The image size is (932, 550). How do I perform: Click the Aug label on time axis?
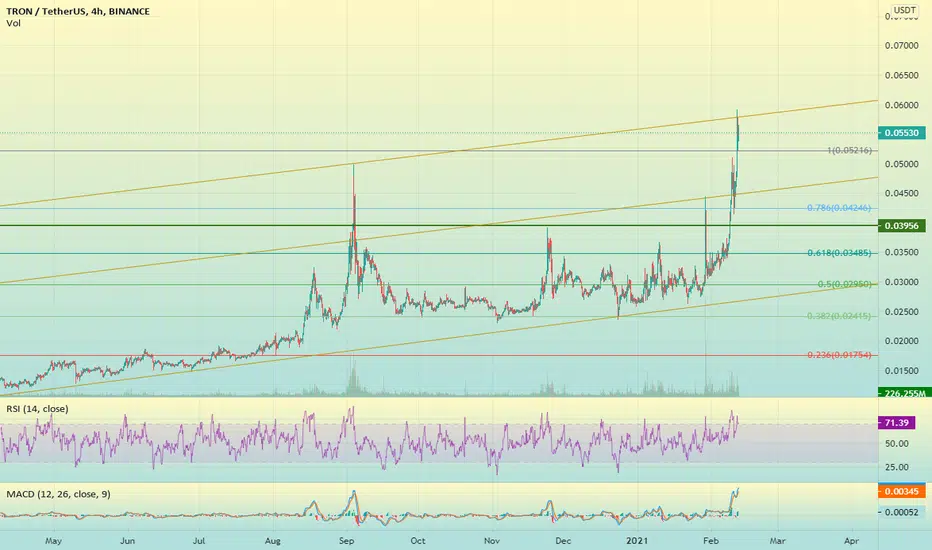click(273, 541)
